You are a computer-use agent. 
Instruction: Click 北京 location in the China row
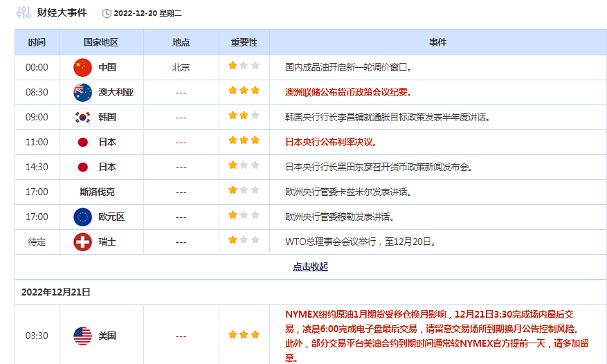point(181,67)
